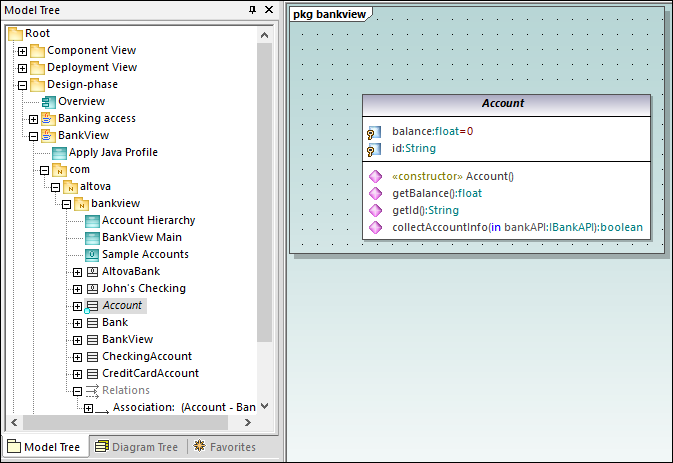Click the balance attribute icon in Account class
Image resolution: width=673 pixels, height=463 pixels.
(374, 132)
